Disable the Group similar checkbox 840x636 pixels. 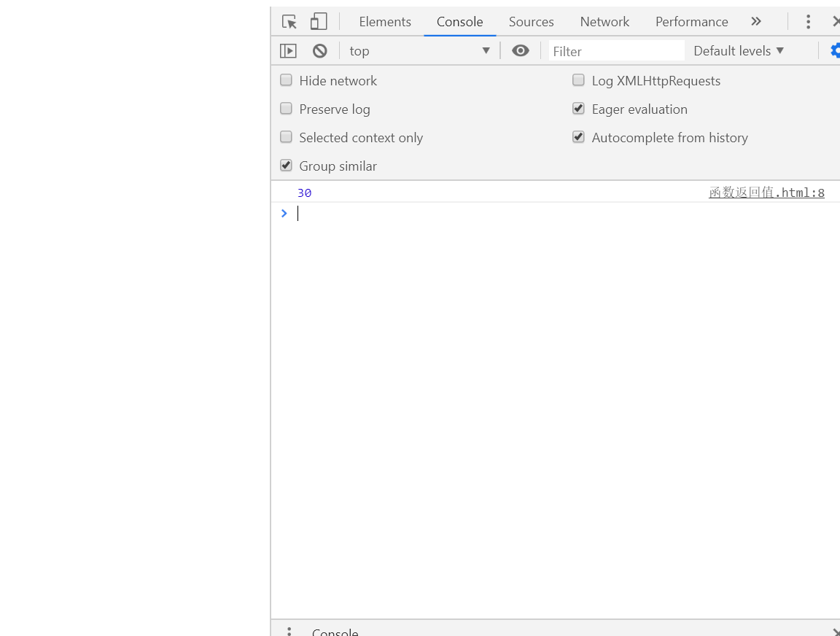(x=286, y=166)
